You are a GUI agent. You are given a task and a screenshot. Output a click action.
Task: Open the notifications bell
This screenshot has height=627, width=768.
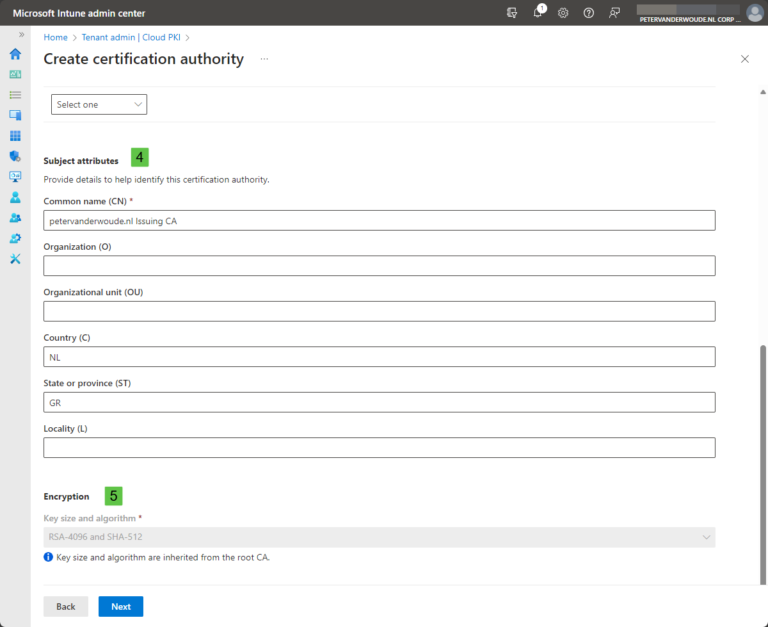[537, 13]
